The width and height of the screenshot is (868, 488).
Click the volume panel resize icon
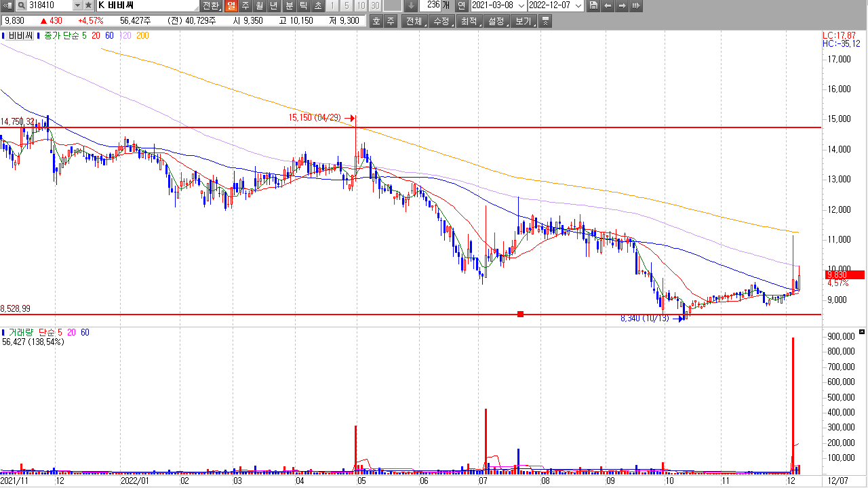point(862,331)
